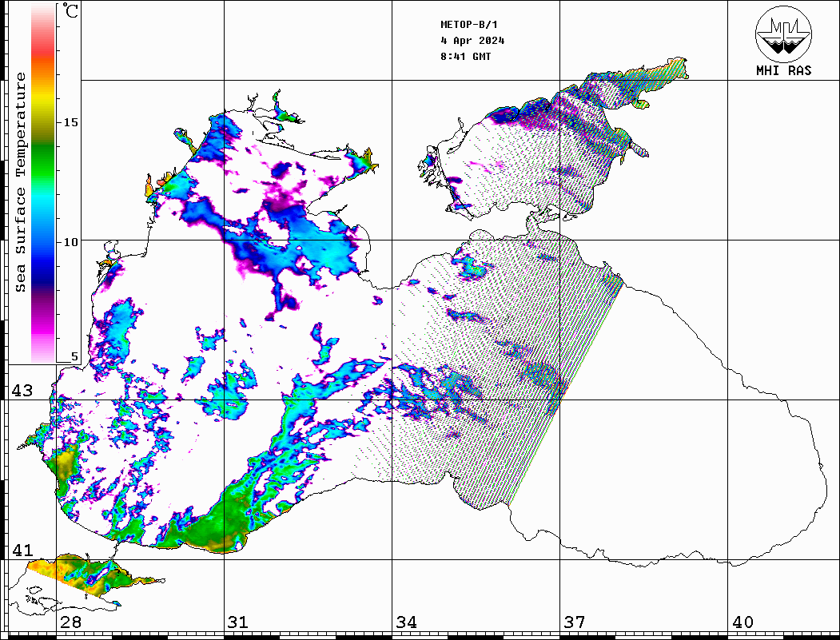Image resolution: width=840 pixels, height=640 pixels.
Task: Click the '8:41 GMT' time text
Action: click(465, 56)
